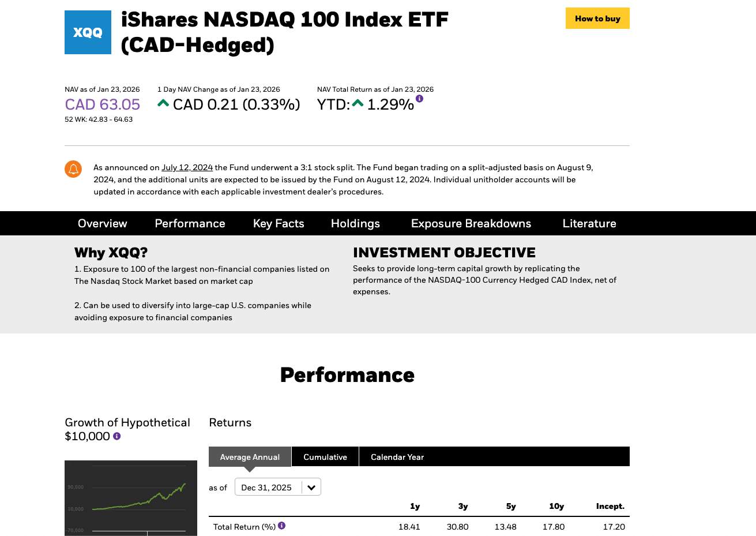Click green up arrow beside 1 Day NAV Change

[x=163, y=103]
